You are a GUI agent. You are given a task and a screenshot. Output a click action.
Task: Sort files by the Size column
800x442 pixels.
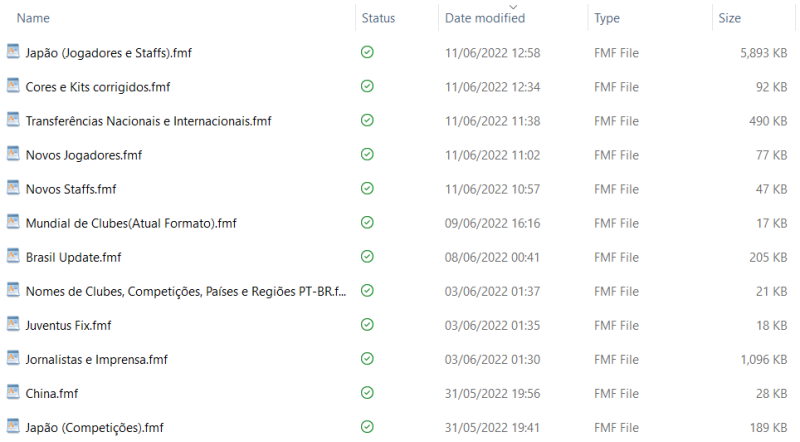[x=729, y=18]
